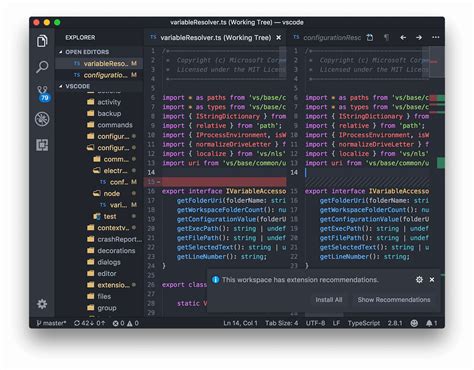474x370 pixels.
Task: Click the feedback smiley in status bar
Action: (414, 323)
